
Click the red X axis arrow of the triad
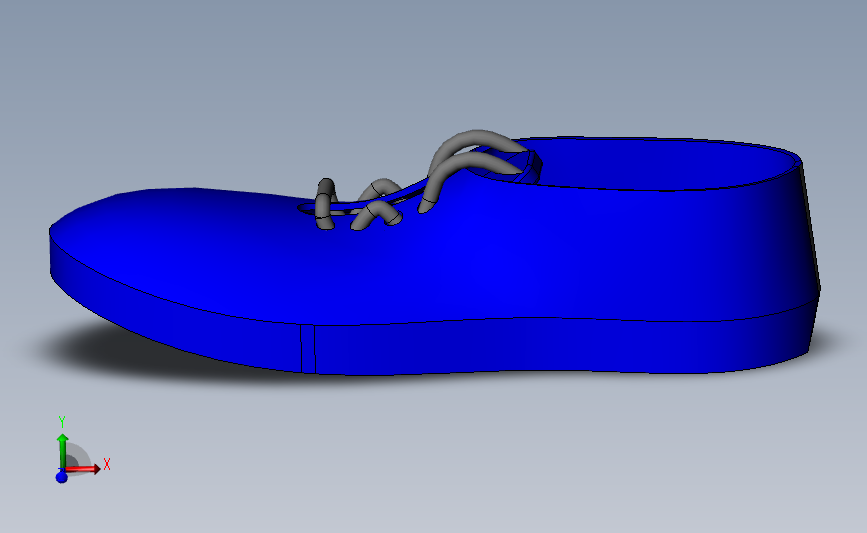(x=83, y=469)
